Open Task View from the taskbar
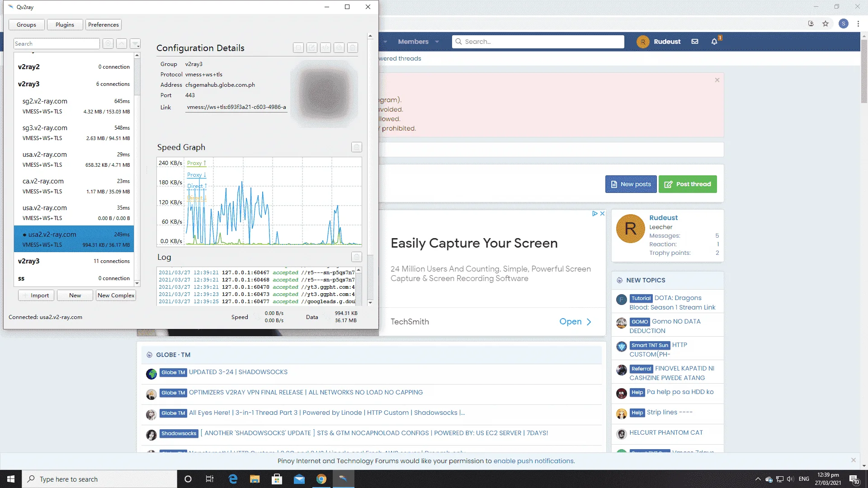Screen dimensions: 868x488 pos(210,479)
